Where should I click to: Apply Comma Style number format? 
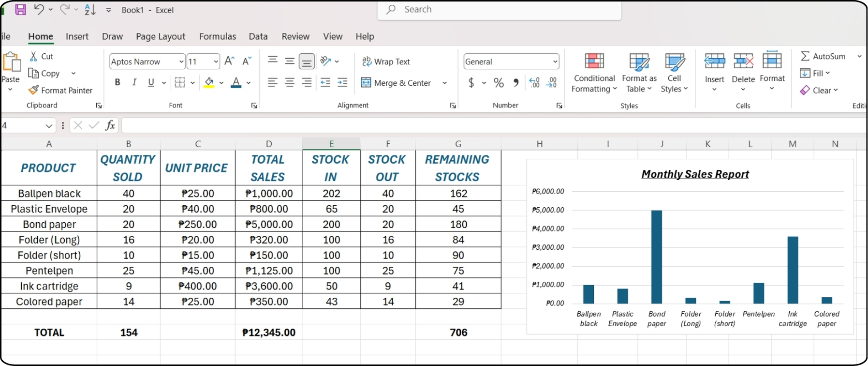(x=516, y=83)
